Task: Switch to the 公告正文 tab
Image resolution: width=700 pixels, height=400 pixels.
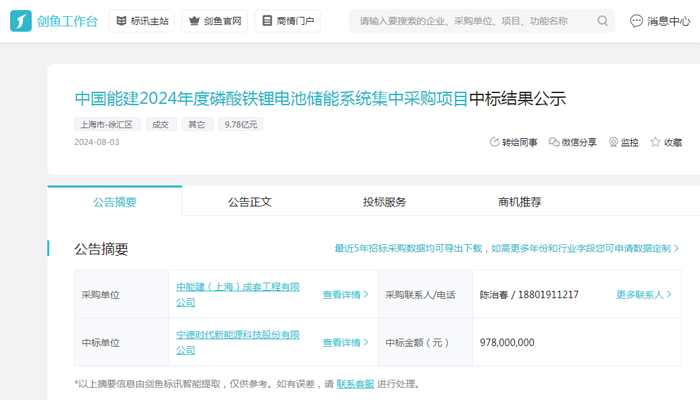Action: click(250, 202)
